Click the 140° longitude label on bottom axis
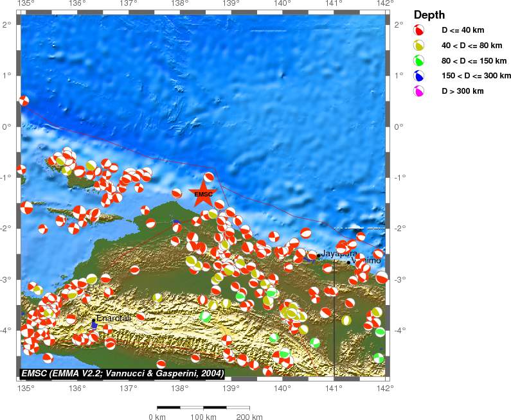Screen dimensions: 511x420 [x=282, y=388]
